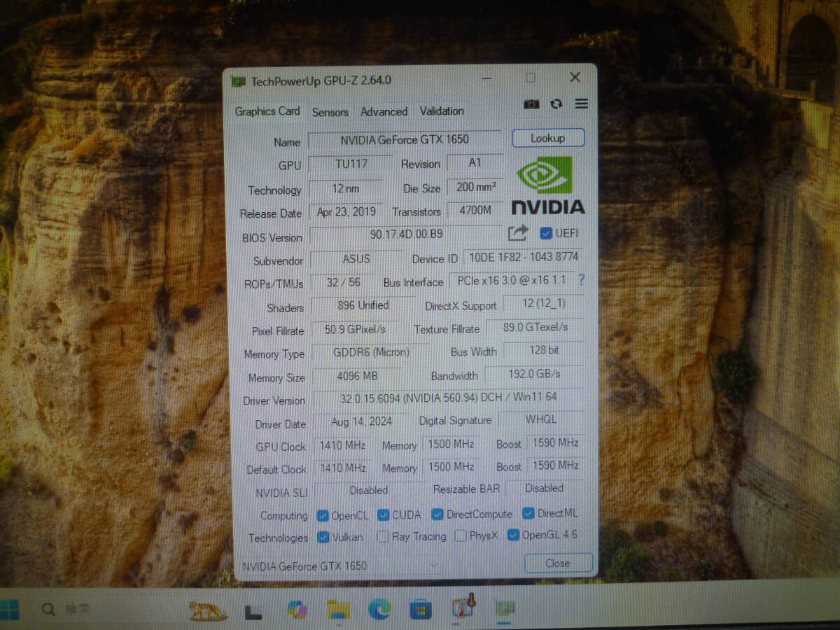Open the GPU selector dropdown at bottom

[340, 566]
